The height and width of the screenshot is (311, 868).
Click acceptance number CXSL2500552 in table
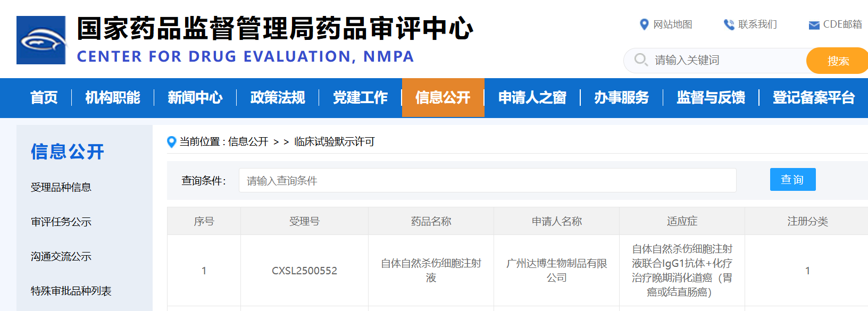[x=304, y=271]
